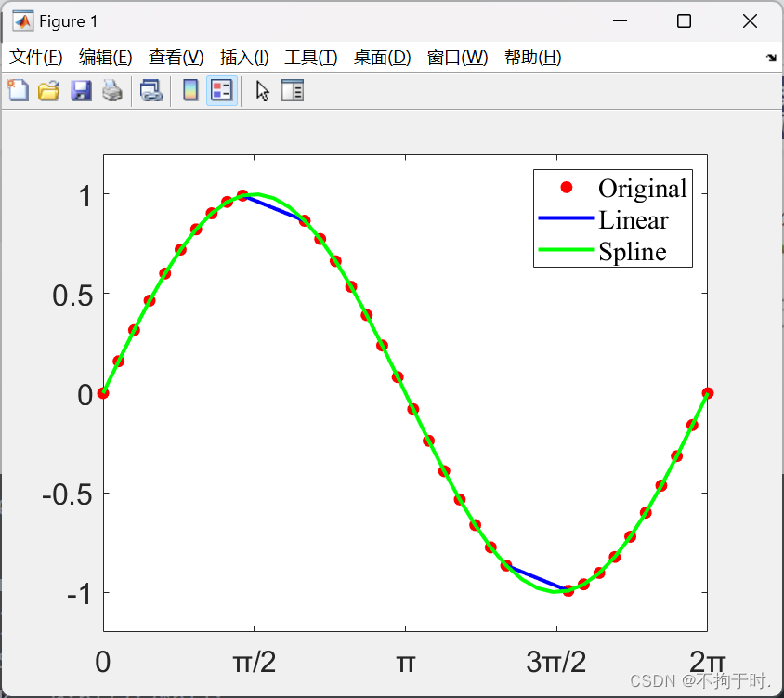Click the Spline legend entry
Screen dimensions: 784x698
633,252
